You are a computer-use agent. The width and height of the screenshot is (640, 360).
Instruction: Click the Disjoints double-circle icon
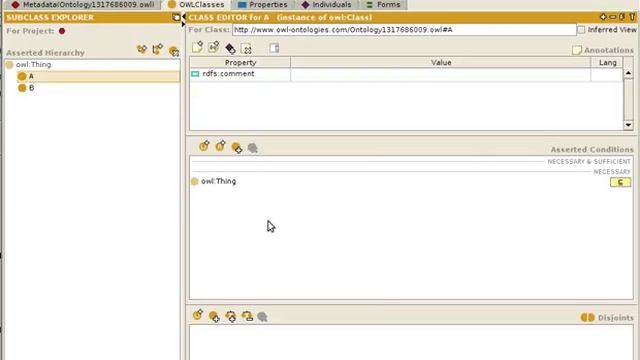(587, 318)
